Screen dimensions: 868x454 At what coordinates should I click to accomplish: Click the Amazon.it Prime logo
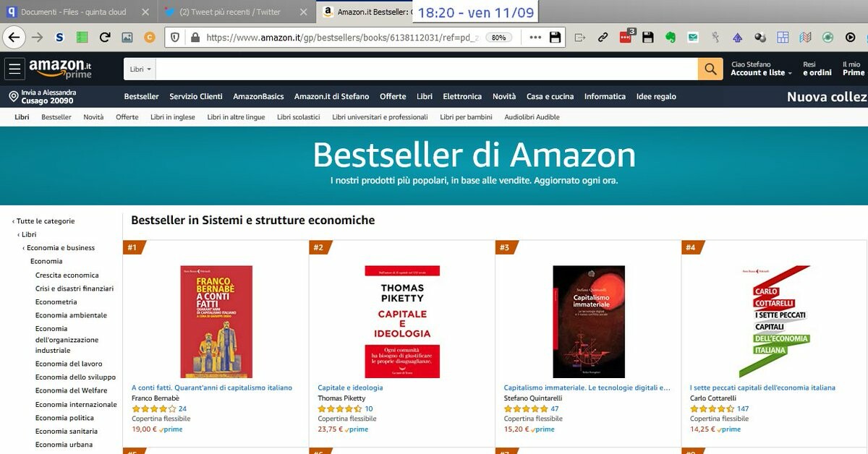[x=60, y=69]
